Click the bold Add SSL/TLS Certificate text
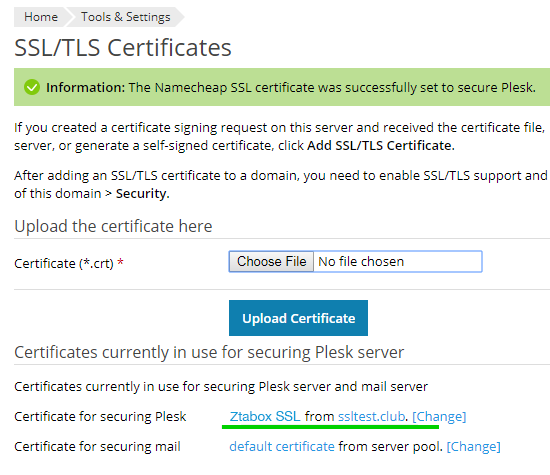Image resolution: width=550 pixels, height=475 pixels. 381,146
